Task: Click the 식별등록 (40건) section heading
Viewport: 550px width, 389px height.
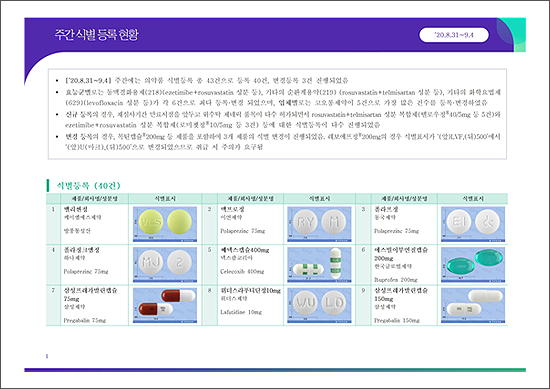Action: tap(88, 185)
